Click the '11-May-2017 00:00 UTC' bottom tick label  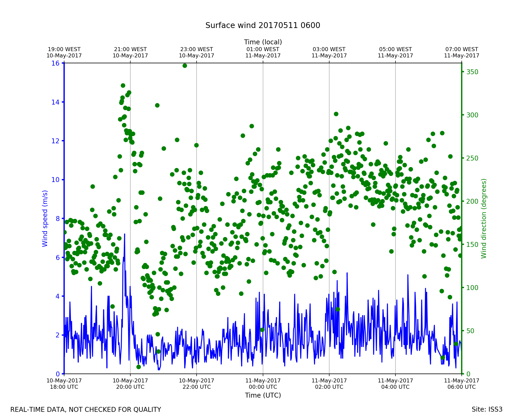[263, 384]
